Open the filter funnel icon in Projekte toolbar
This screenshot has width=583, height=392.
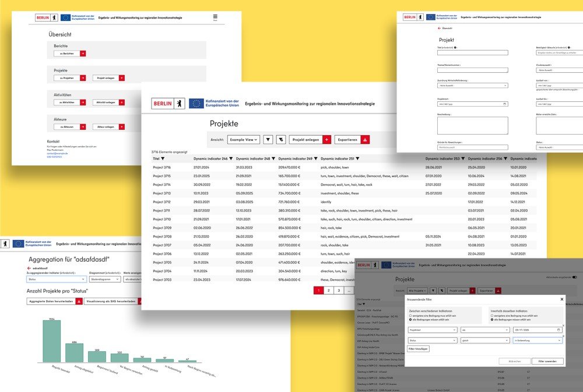(268, 139)
